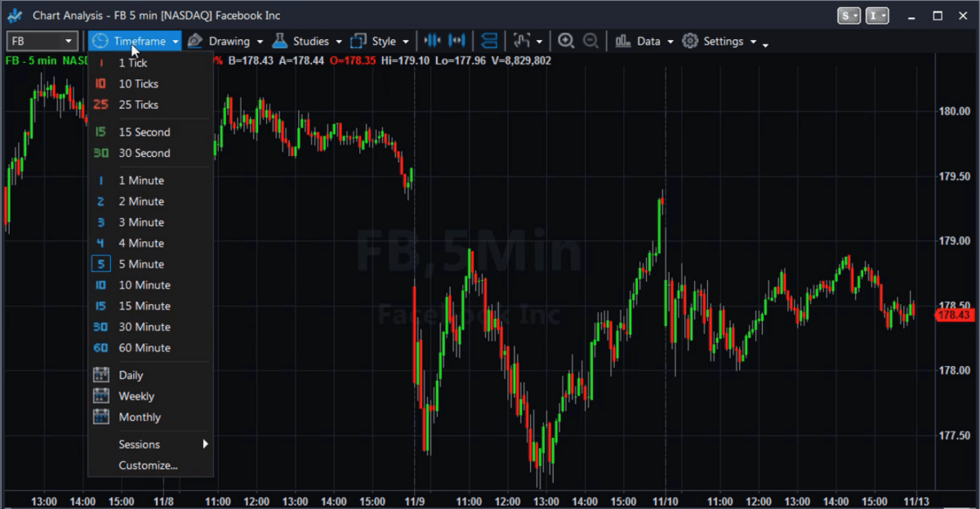The image size is (980, 509).
Task: Expand the Settings dropdown arrow
Action: [753, 42]
